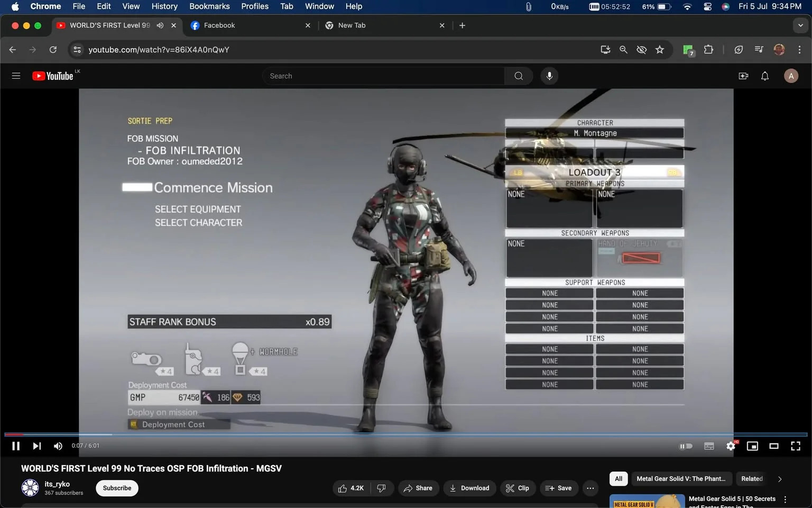812x508 pixels.
Task: View site information icon
Action: tap(77, 50)
